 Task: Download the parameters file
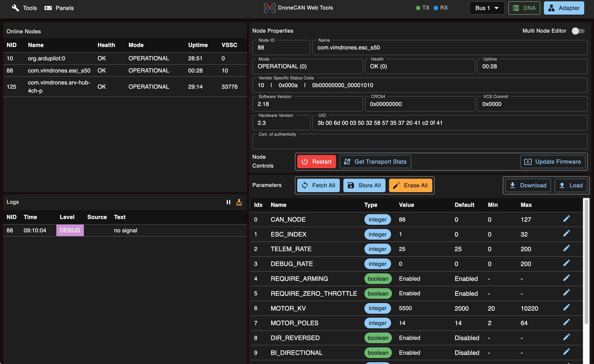pos(528,185)
